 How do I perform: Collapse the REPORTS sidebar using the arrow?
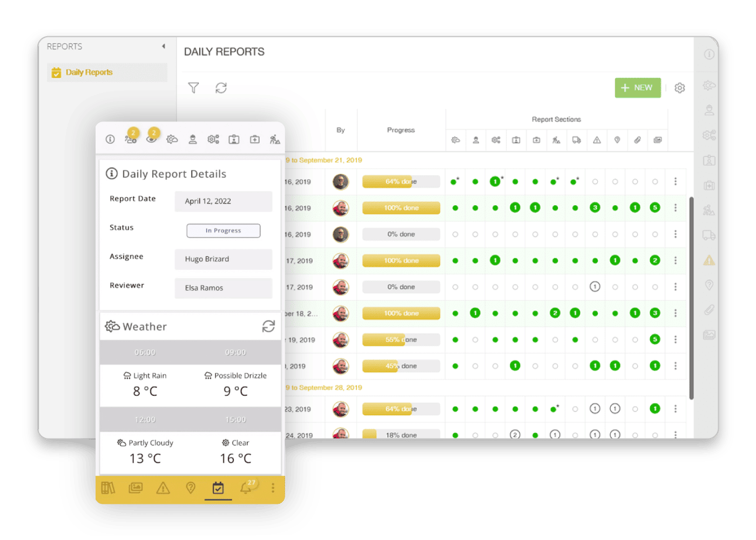coord(165,47)
